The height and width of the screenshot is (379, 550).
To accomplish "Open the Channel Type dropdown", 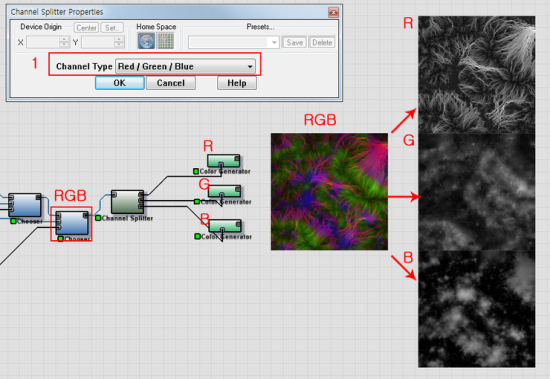I will click(x=186, y=66).
